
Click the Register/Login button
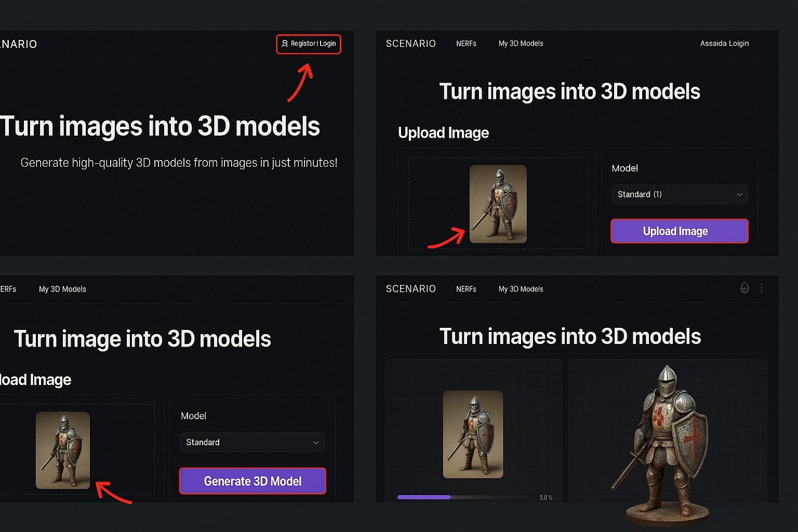308,44
